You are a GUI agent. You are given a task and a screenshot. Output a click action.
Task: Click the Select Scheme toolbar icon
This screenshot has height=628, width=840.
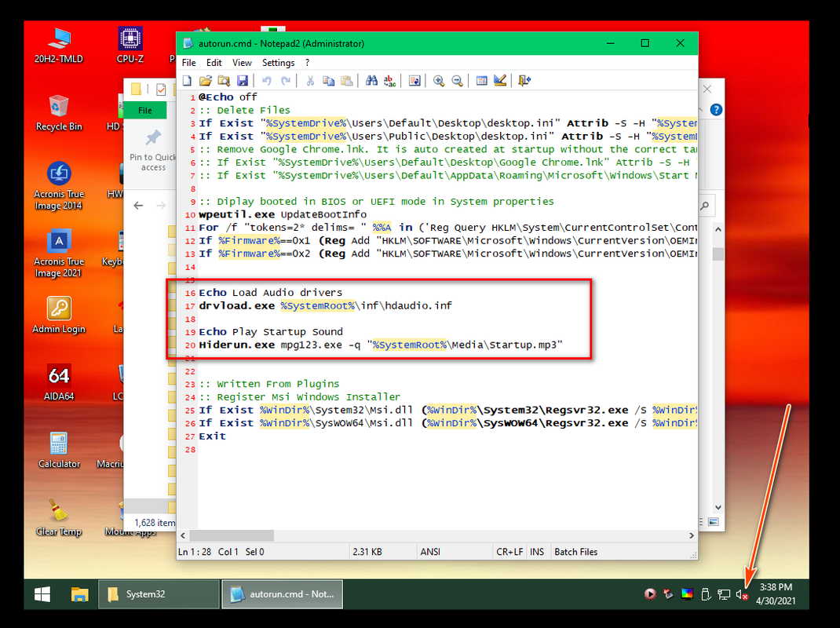coord(481,80)
